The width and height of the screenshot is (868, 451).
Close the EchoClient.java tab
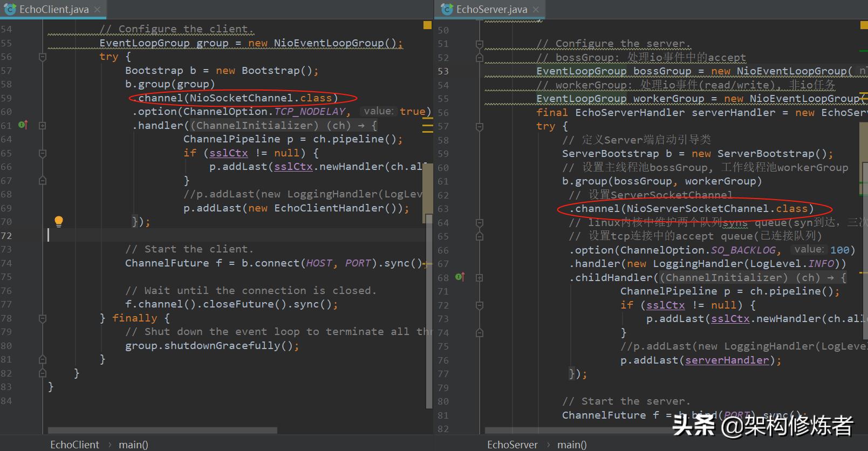[97, 10]
